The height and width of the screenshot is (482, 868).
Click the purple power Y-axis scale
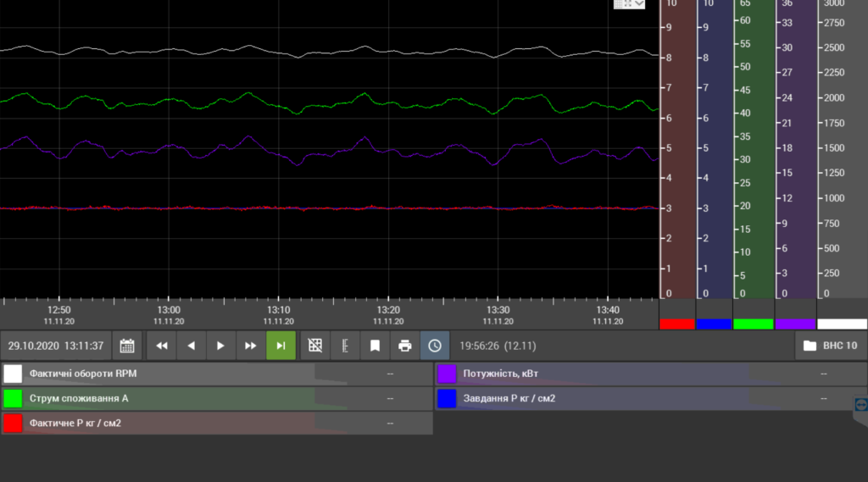point(796,149)
